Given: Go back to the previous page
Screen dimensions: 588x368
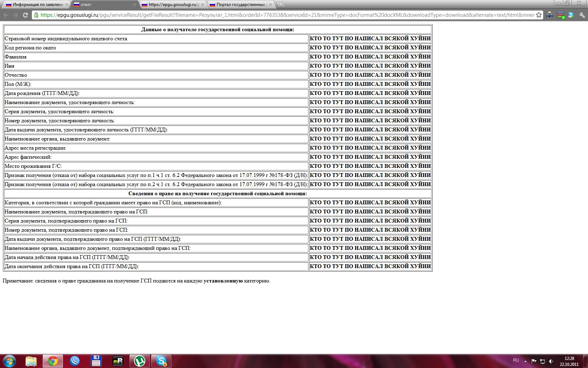Looking at the screenshot, I should tap(6, 15).
